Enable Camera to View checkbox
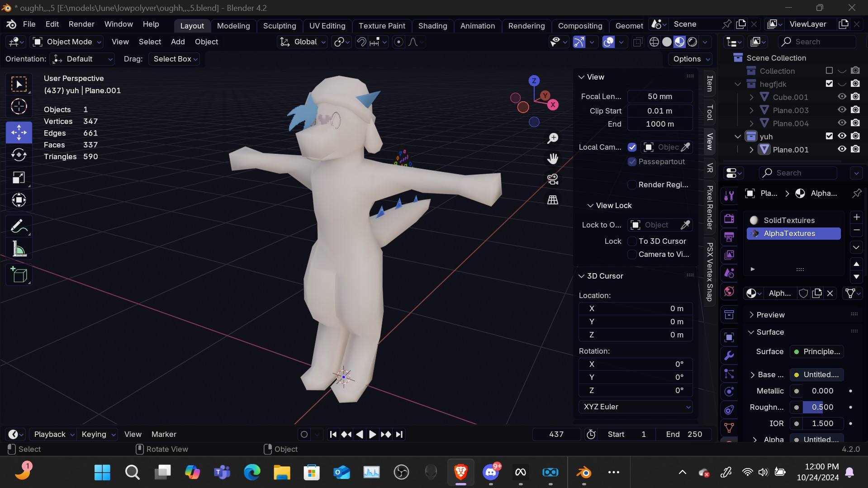The height and width of the screenshot is (488, 868). coord(632,254)
